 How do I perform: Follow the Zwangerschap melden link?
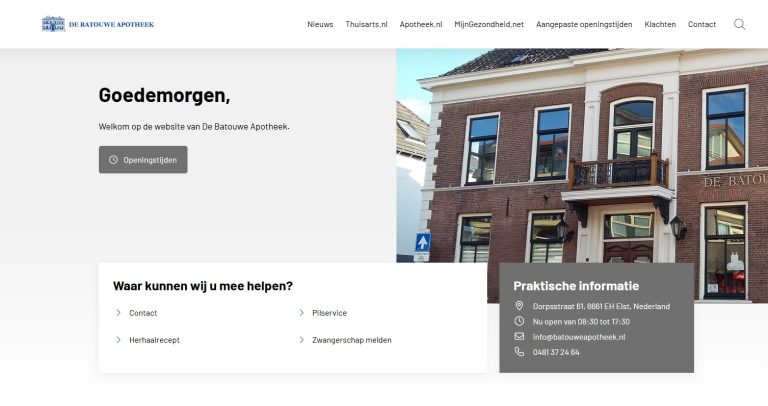click(351, 340)
